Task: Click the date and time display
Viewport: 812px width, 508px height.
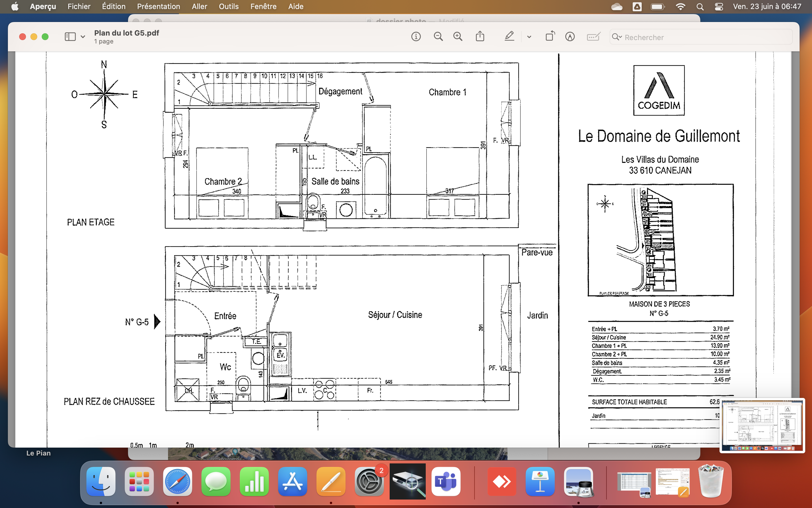Action: (x=767, y=6)
